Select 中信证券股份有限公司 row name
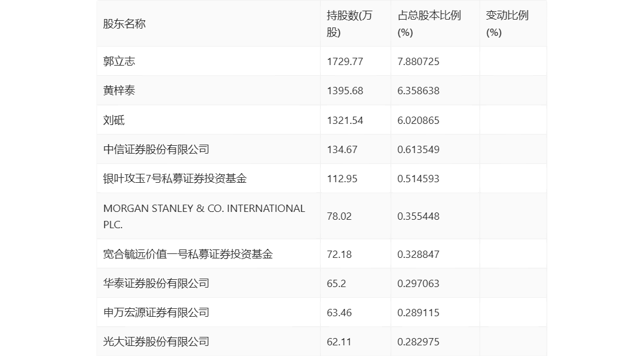This screenshot has height=356, width=644. click(x=156, y=149)
